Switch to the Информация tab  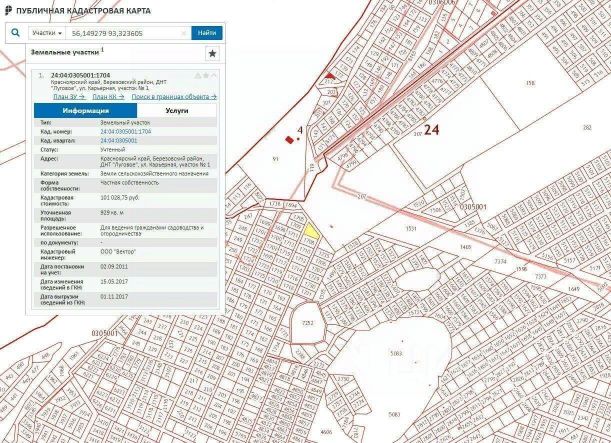click(x=72, y=112)
